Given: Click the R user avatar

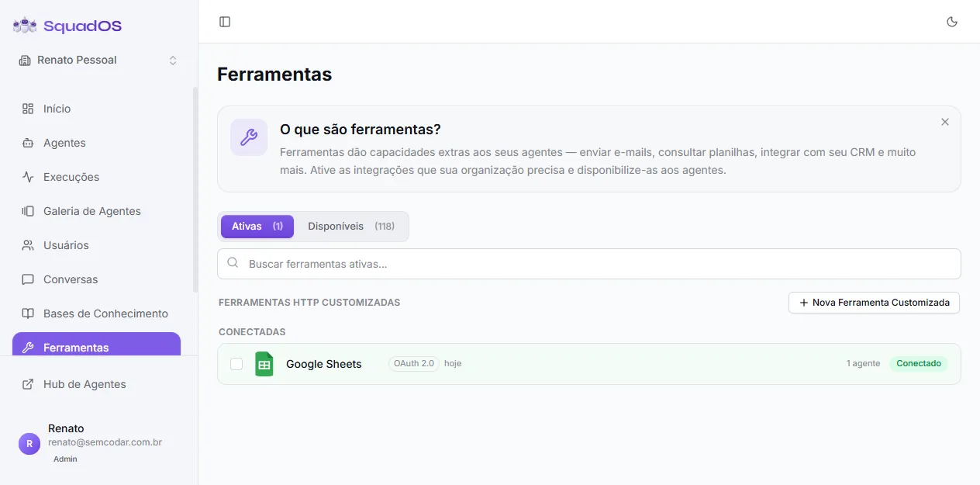Looking at the screenshot, I should coord(29,444).
